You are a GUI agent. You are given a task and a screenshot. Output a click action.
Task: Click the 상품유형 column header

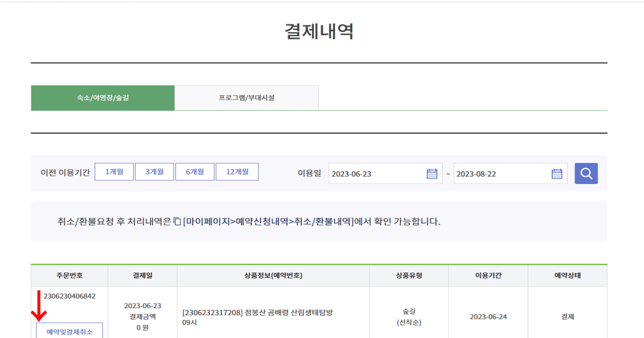click(x=408, y=275)
